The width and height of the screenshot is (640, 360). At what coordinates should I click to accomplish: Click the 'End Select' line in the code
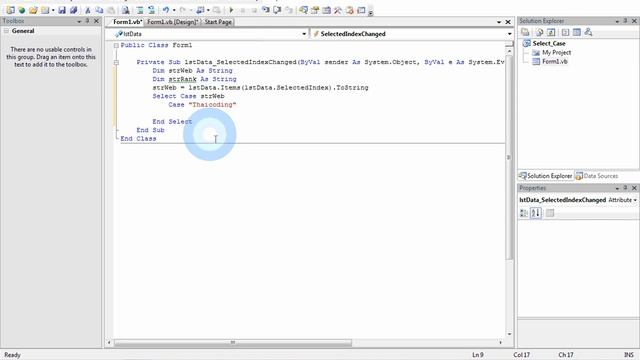172,122
